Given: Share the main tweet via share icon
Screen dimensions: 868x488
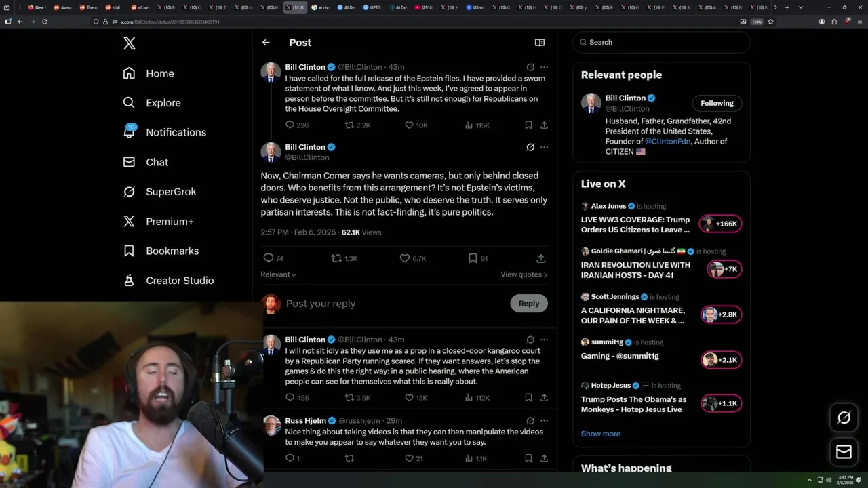Looking at the screenshot, I should pyautogui.click(x=541, y=258).
